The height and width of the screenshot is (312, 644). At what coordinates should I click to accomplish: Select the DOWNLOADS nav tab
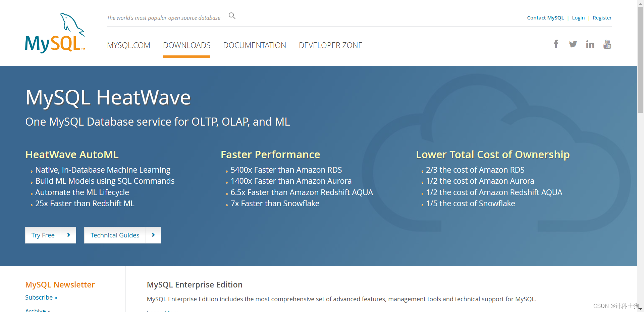[186, 45]
